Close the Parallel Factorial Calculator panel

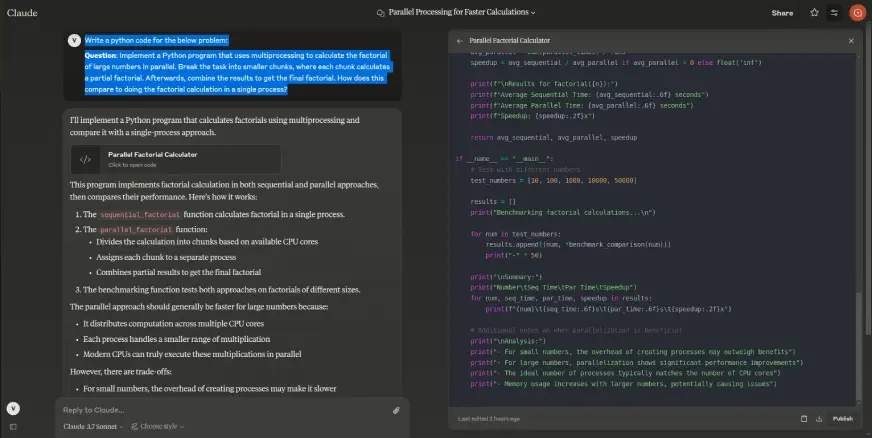851,41
